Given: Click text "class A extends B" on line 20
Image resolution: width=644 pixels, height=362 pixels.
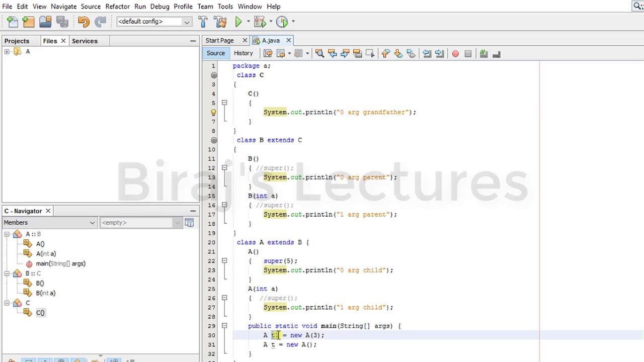Looking at the screenshot, I should click(x=269, y=242).
